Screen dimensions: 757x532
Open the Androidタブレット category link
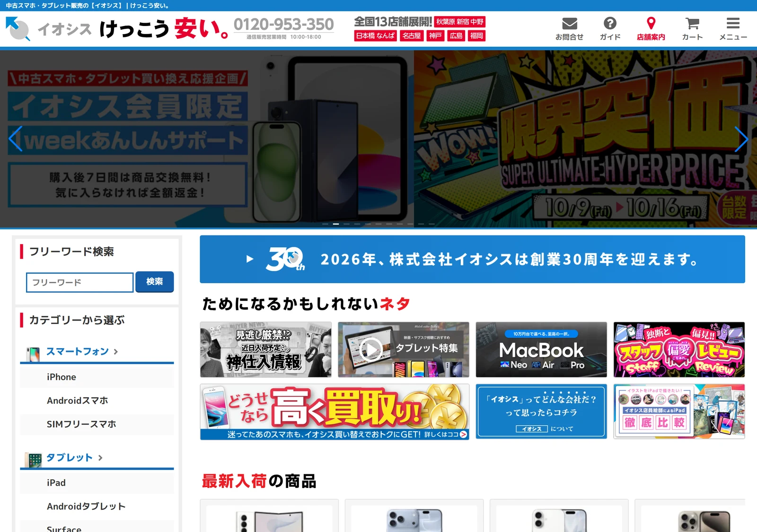point(97,506)
